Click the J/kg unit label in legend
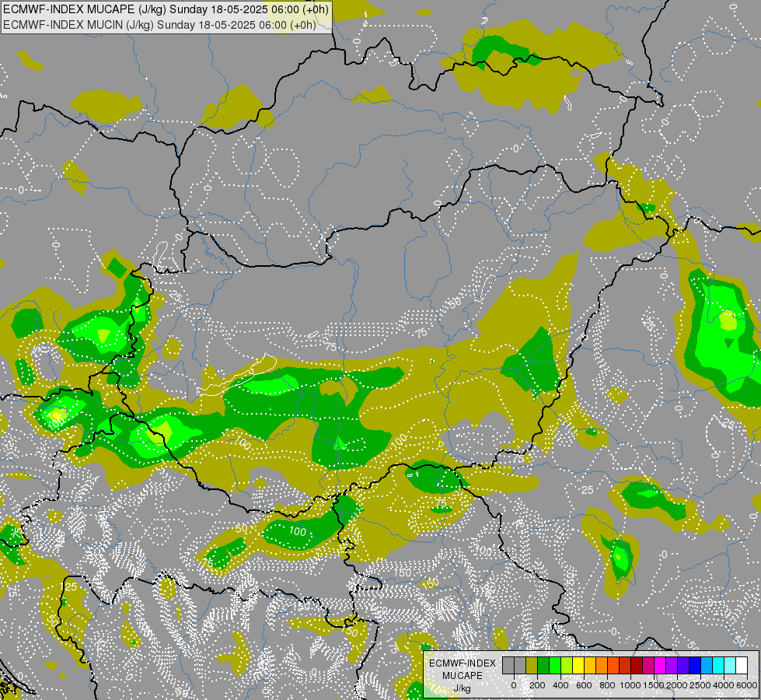 tap(463, 688)
